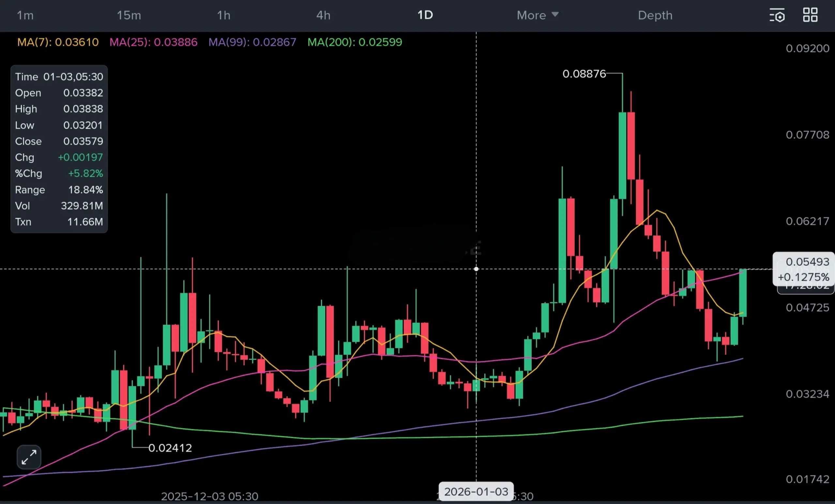The height and width of the screenshot is (504, 835).
Task: Click the 2025-12-03 05:30 time axis label
Action: coord(209,496)
